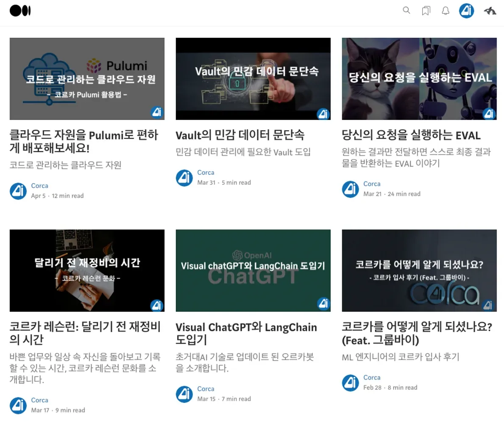Open article titled 당신의 요청을 실행하는 EVAL
Image resolution: width=504 pixels, height=427 pixels.
(x=412, y=135)
